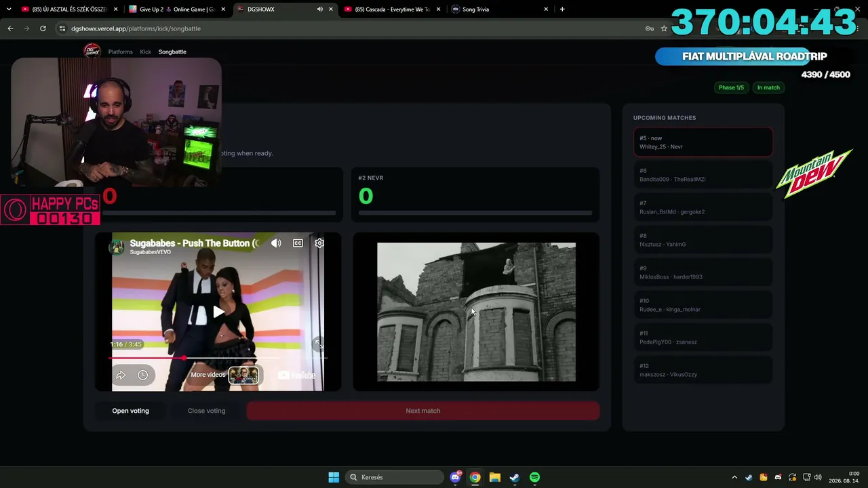The height and width of the screenshot is (488, 868).
Task: Click the In match status badge
Action: [768, 87]
